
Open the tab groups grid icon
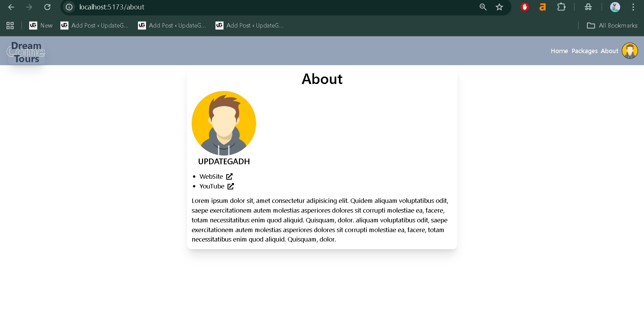point(10,26)
